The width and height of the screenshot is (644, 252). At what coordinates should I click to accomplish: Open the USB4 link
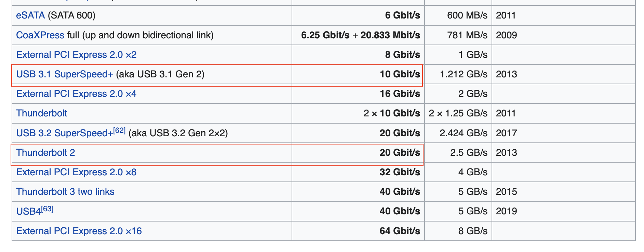click(x=28, y=212)
